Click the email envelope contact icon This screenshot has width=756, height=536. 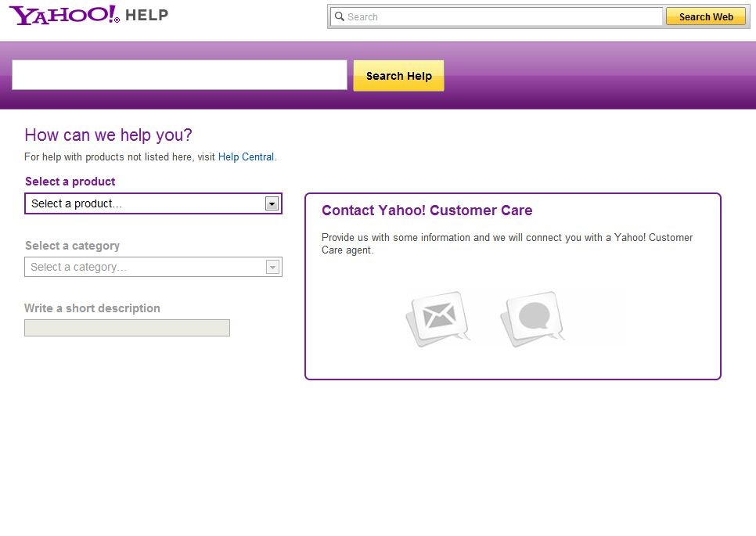[438, 318]
